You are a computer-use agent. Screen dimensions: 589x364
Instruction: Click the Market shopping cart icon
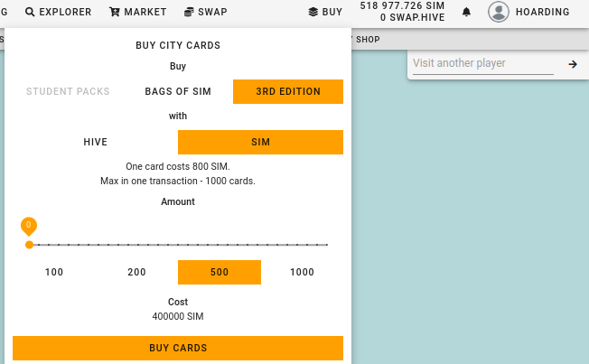115,12
